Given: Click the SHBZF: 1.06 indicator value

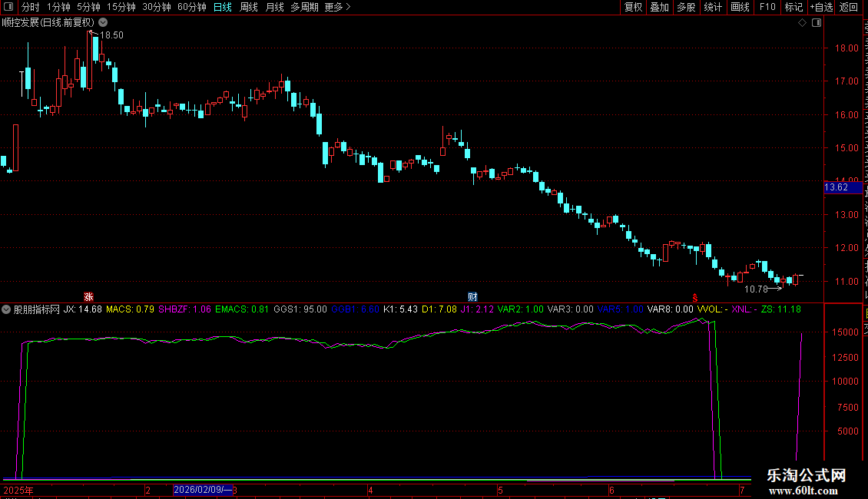Looking at the screenshot, I should [x=184, y=309].
